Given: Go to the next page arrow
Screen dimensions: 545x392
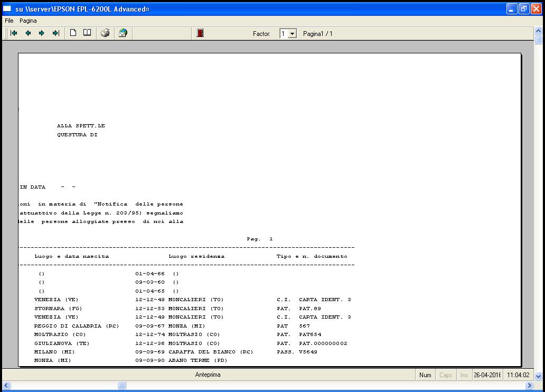Looking at the screenshot, I should pos(42,33).
